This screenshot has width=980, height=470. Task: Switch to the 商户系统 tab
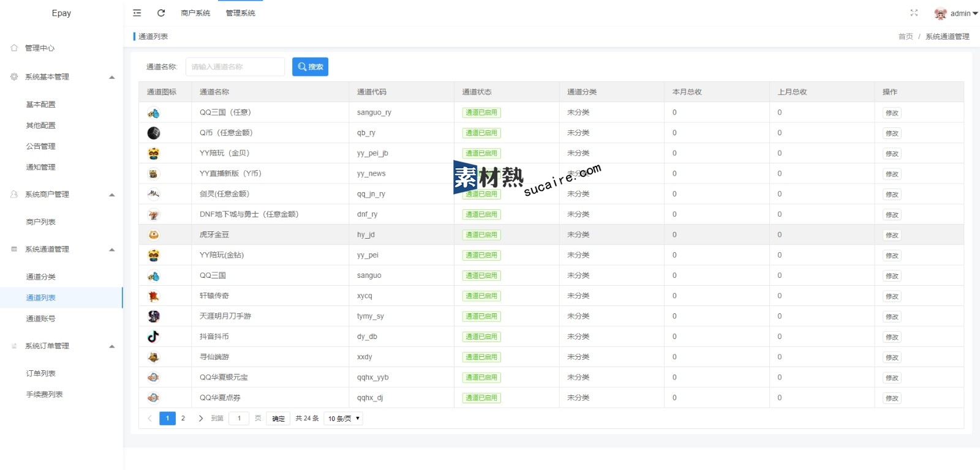pos(195,13)
